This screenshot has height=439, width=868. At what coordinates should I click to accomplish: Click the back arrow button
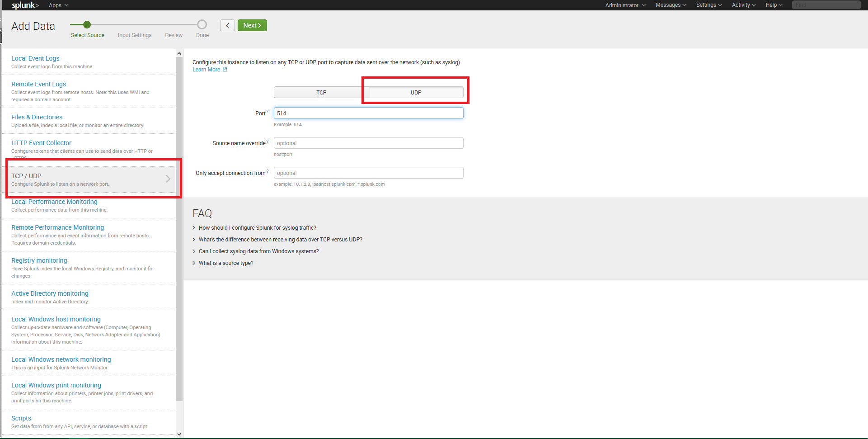click(x=227, y=25)
